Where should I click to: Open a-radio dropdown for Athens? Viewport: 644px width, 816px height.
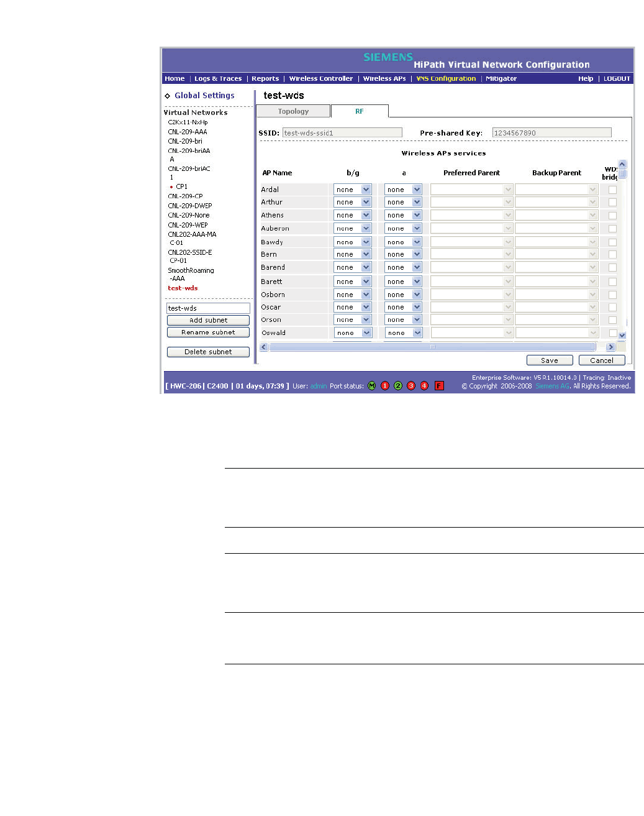tap(403, 215)
